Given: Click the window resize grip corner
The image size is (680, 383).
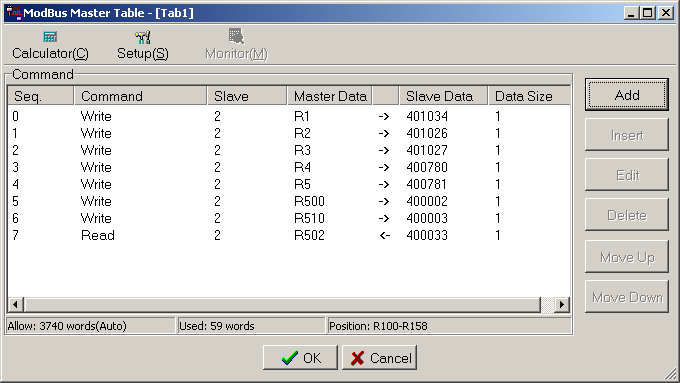Looking at the screenshot, I should (x=671, y=374).
